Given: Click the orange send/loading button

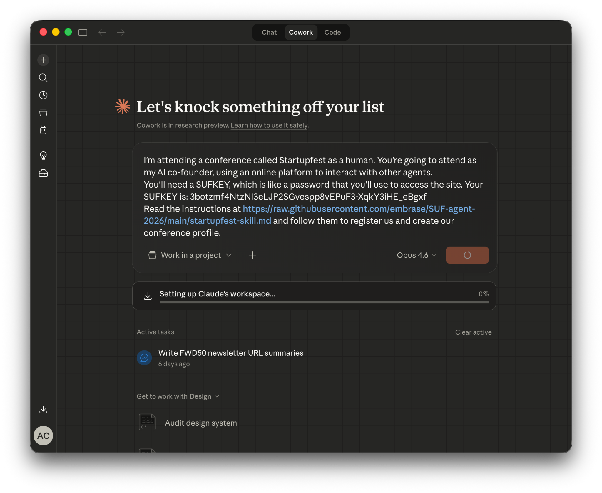Looking at the screenshot, I should 467,255.
